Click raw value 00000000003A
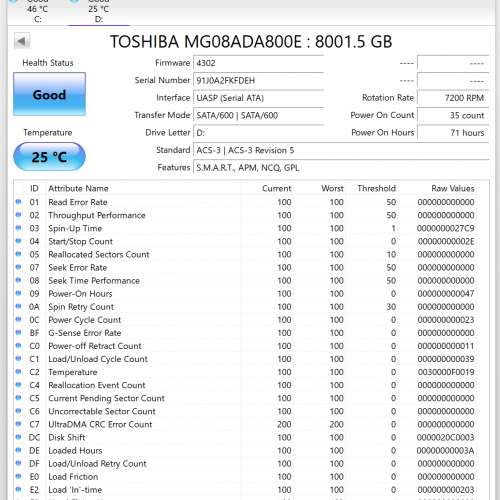The width and height of the screenshot is (500, 500). coord(446,450)
